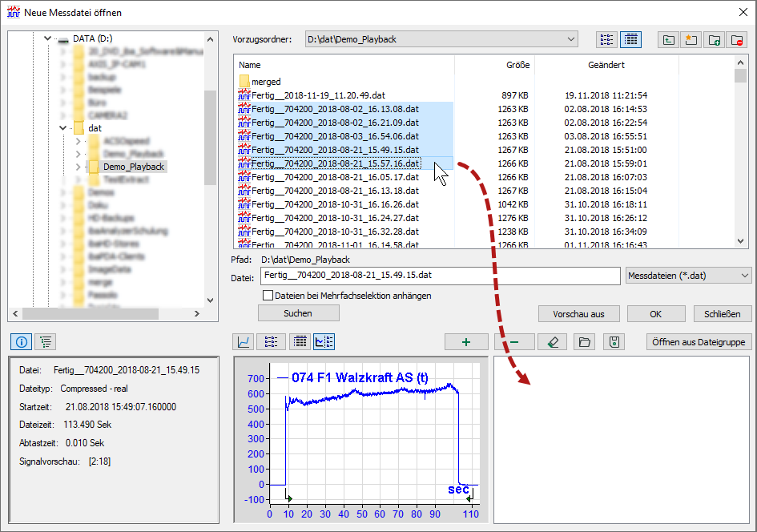Click scroll-down arrow of folder tree
Image resolution: width=757 pixels, height=532 pixels.
(210, 300)
